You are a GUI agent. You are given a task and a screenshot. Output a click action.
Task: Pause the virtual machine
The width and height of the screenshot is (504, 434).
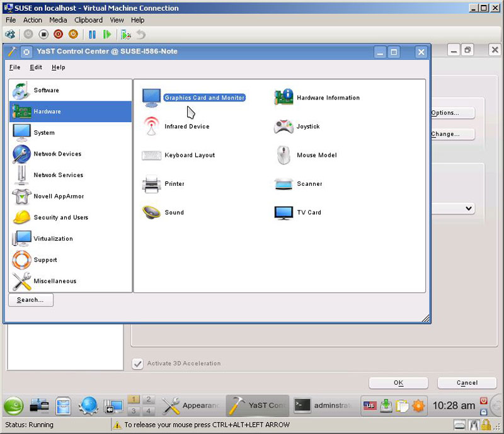(x=92, y=35)
